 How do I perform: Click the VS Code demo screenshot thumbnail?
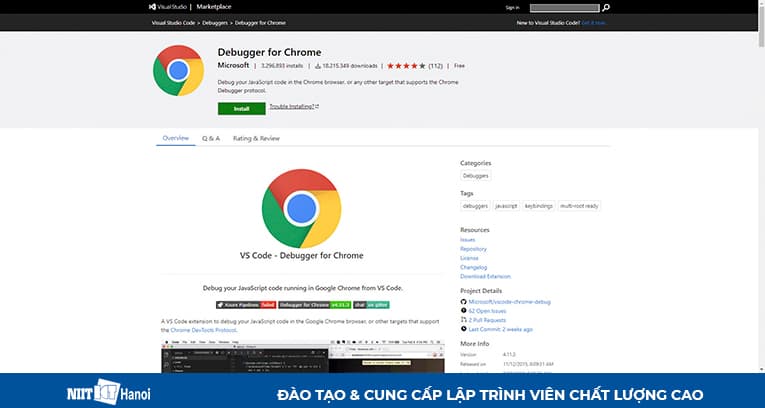point(302,357)
